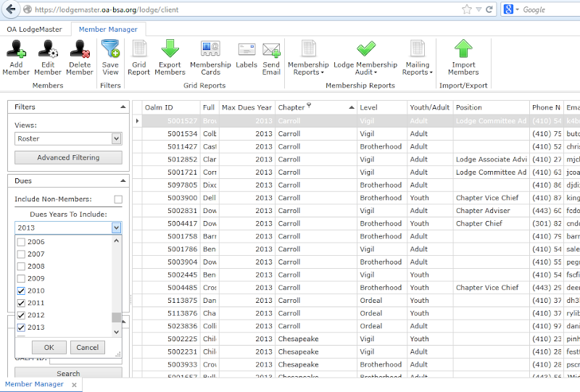Viewport: 580px width, 392px height.
Task: Switch to the OA LodgeMaster tab
Action: coord(34,30)
